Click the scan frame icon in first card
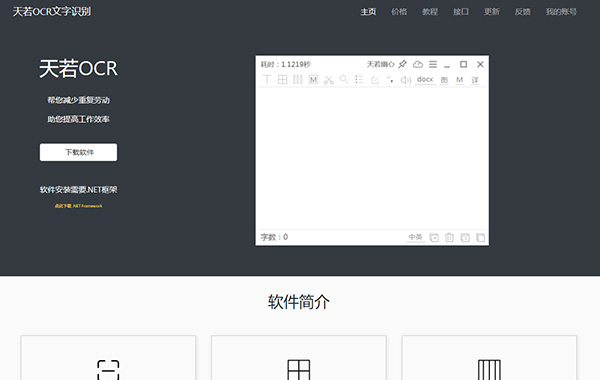This screenshot has height=380, width=600. click(x=108, y=370)
